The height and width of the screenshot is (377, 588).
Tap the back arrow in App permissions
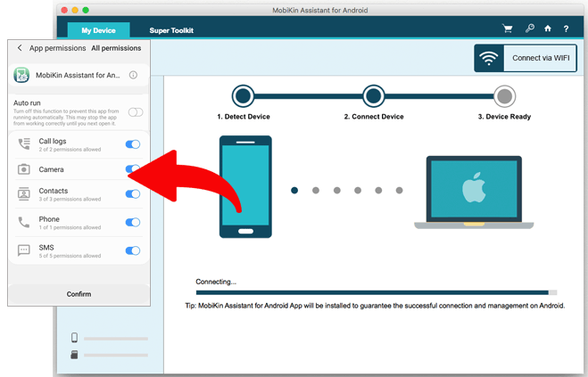click(20, 48)
